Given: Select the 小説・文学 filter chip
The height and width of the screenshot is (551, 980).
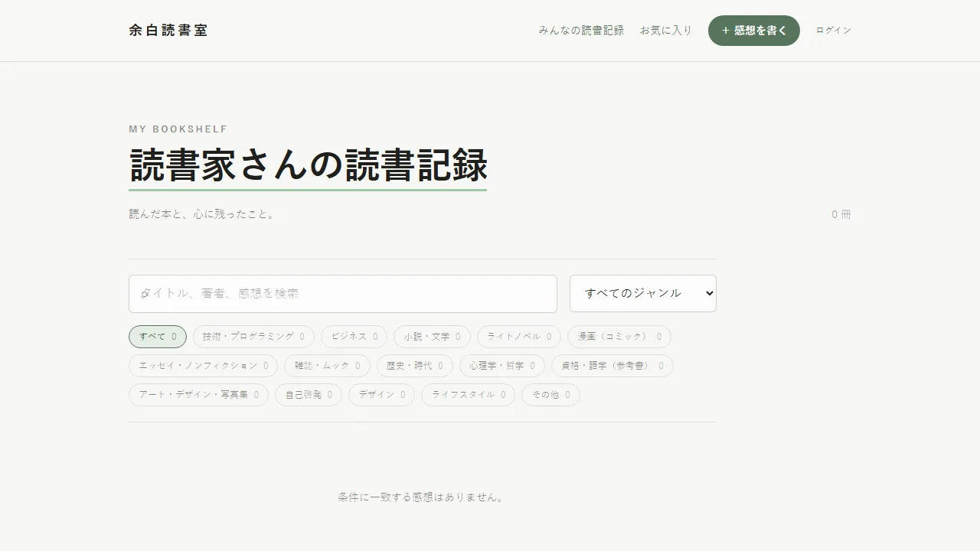Looking at the screenshot, I should [432, 337].
